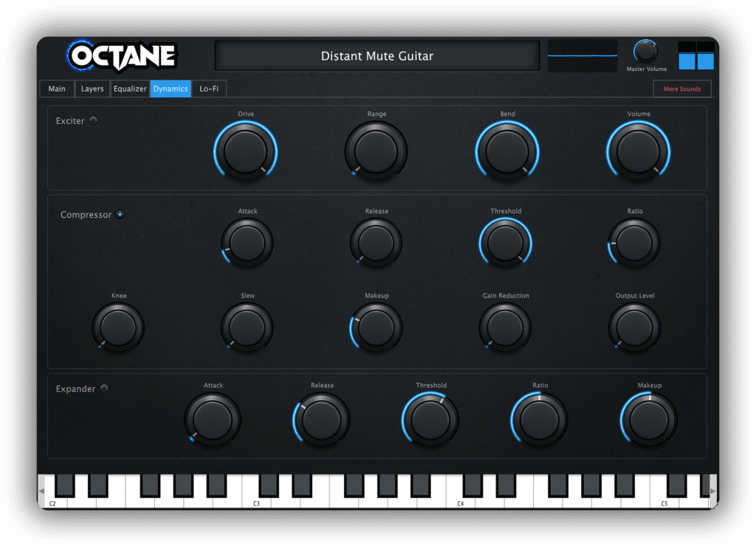
Task: Click the Expander Ratio knob
Action: click(539, 419)
